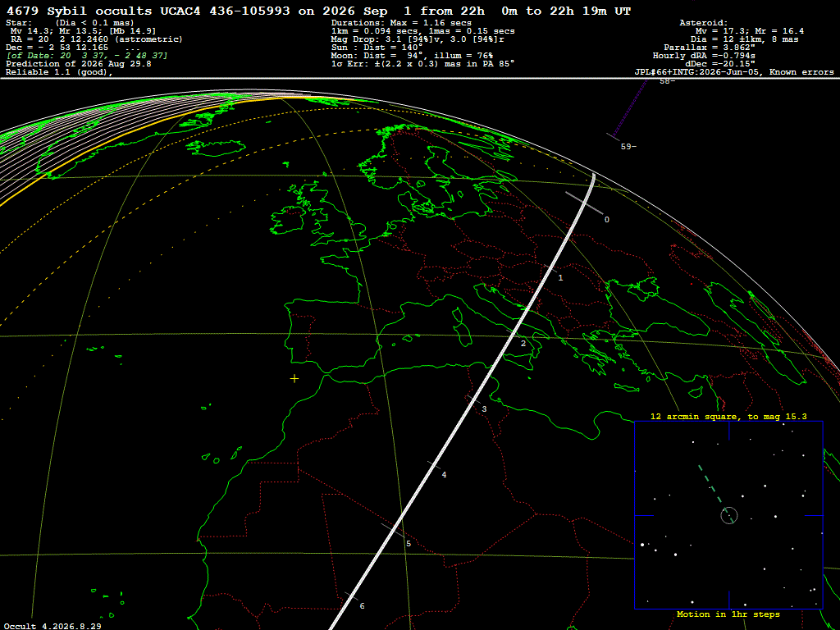Click minute marker 6 on the path
Viewport: 840px width, 630px height.
tap(362, 606)
